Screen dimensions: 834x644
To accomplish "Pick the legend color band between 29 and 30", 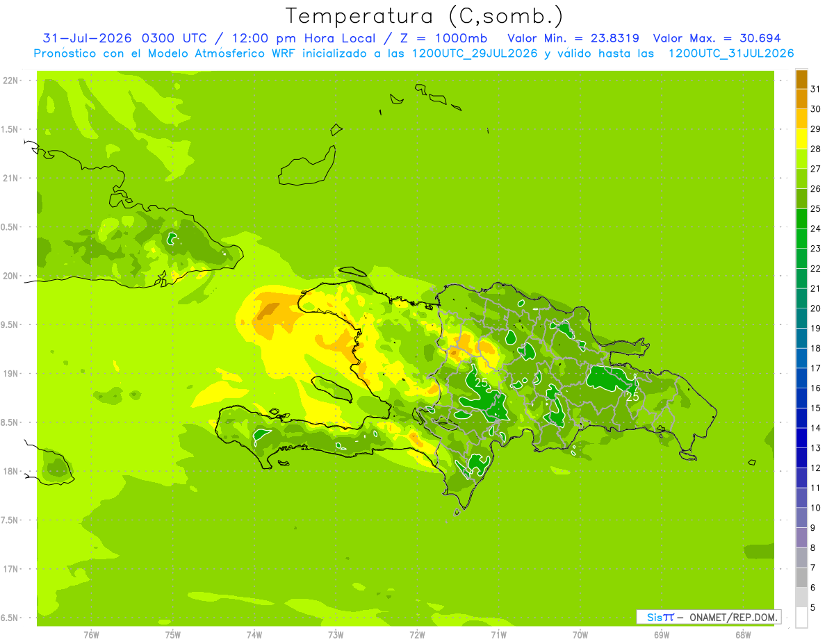I will coord(801,119).
